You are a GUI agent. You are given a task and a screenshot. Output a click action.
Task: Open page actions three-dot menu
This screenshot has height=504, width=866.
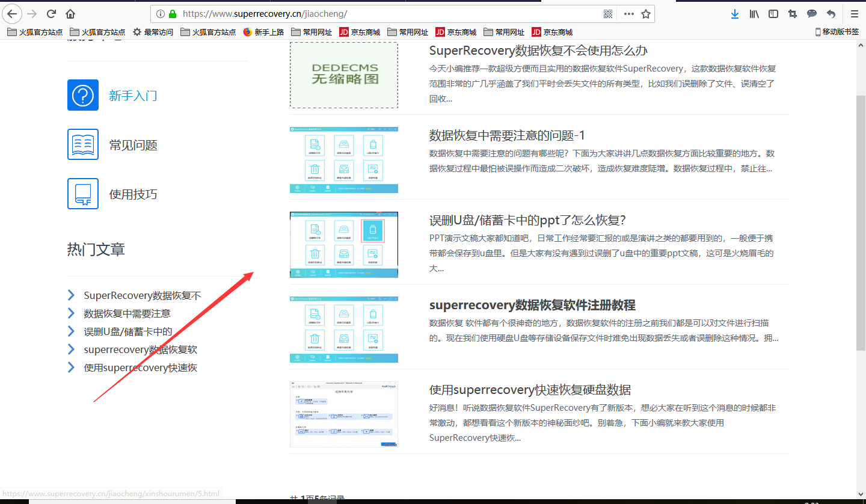pyautogui.click(x=628, y=13)
